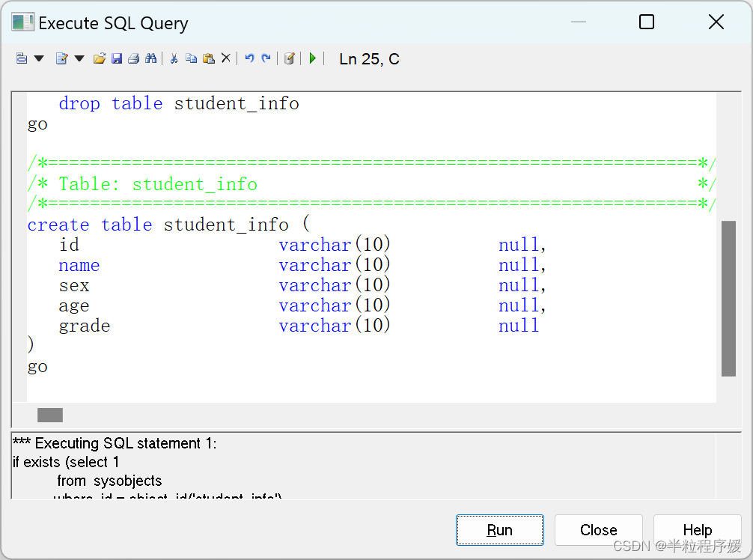
Task: Paste clipboard contents into the editor
Action: pyautogui.click(x=209, y=58)
